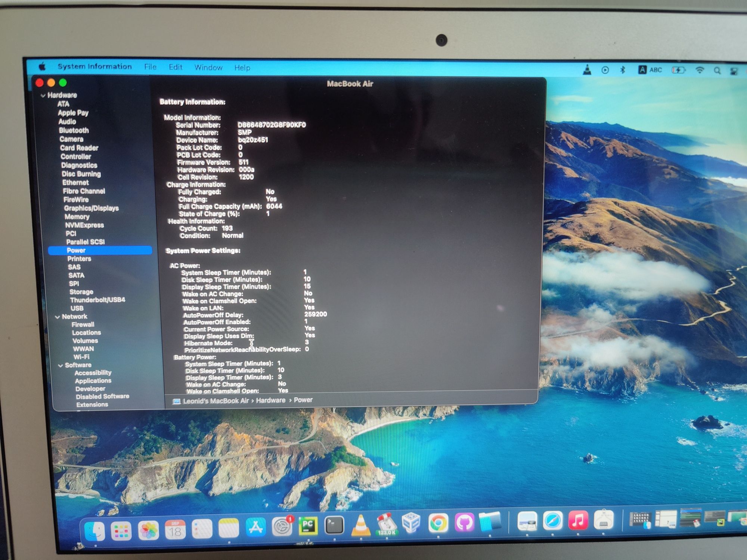The image size is (747, 560).
Task: Open the File menu
Action: [x=150, y=67]
